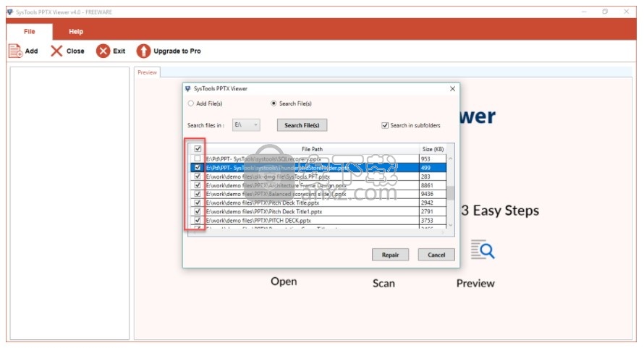Toggle the select-all checkbox in File Path header
644x348 pixels.
coord(198,149)
